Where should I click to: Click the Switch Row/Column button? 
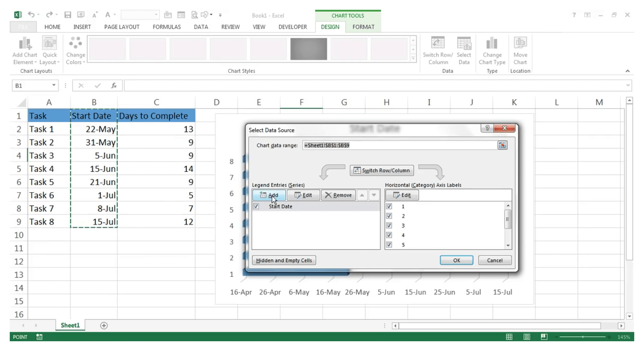[382, 170]
